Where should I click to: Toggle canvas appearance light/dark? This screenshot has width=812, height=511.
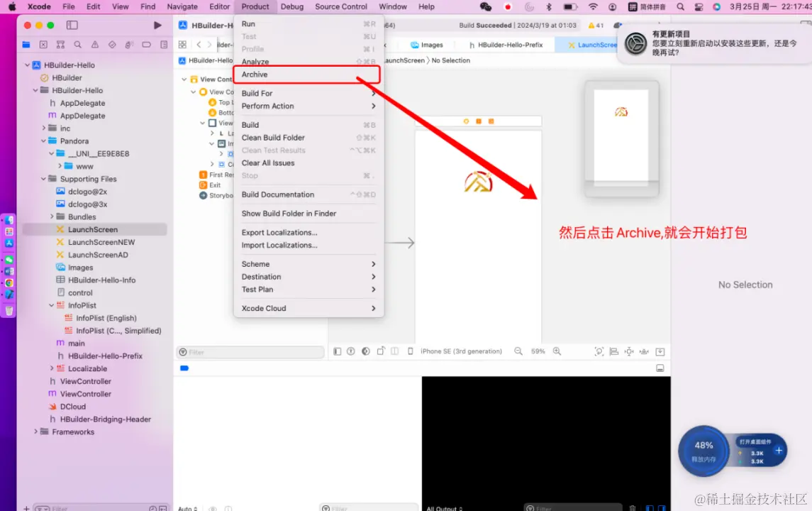pyautogui.click(x=366, y=351)
